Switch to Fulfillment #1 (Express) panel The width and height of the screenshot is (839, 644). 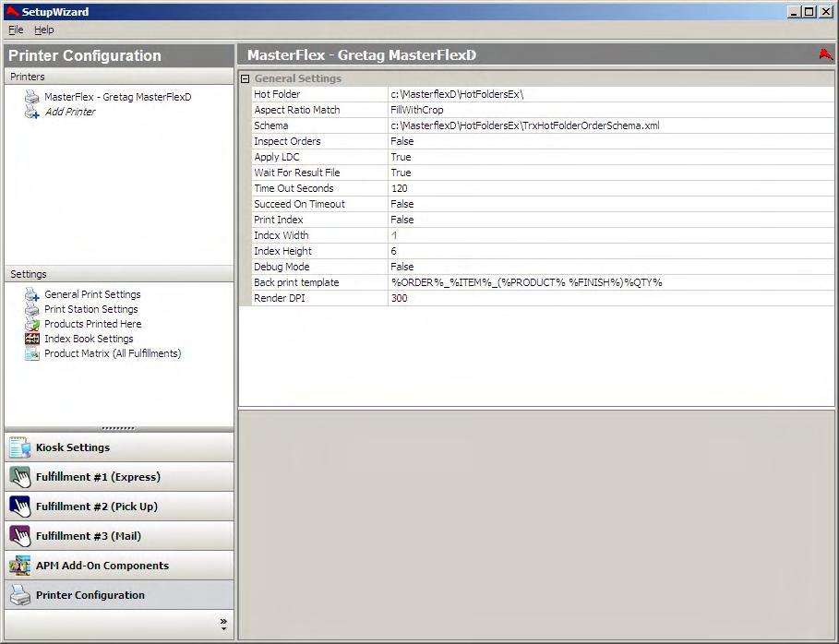(119, 477)
